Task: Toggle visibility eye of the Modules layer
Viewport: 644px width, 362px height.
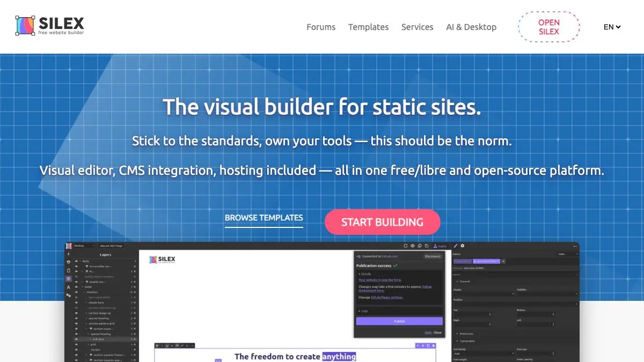Action: click(x=76, y=292)
